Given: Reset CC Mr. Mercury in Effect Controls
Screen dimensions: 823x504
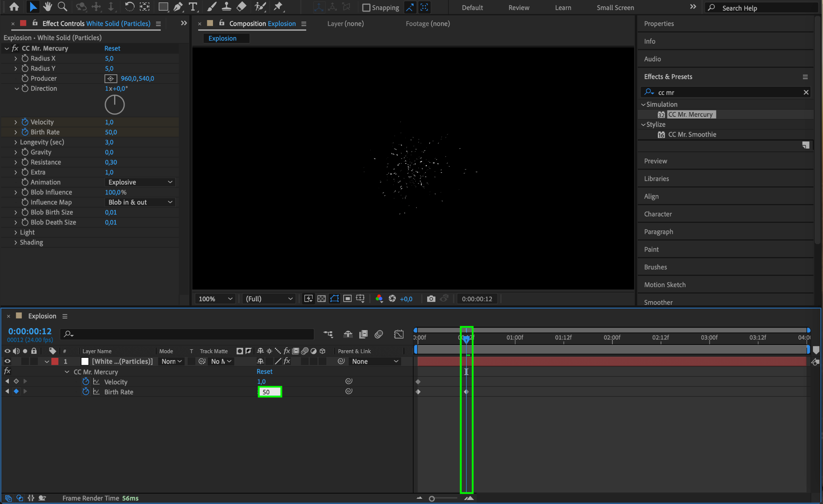Looking at the screenshot, I should (x=112, y=48).
